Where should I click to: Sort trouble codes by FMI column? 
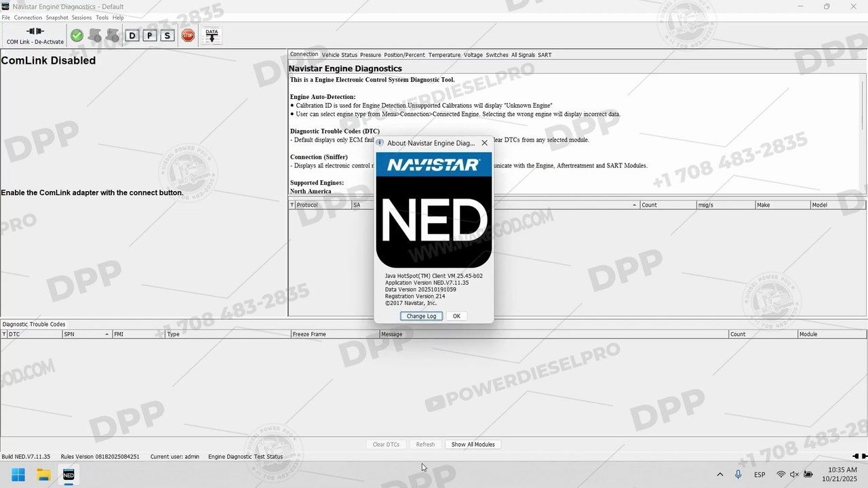138,334
